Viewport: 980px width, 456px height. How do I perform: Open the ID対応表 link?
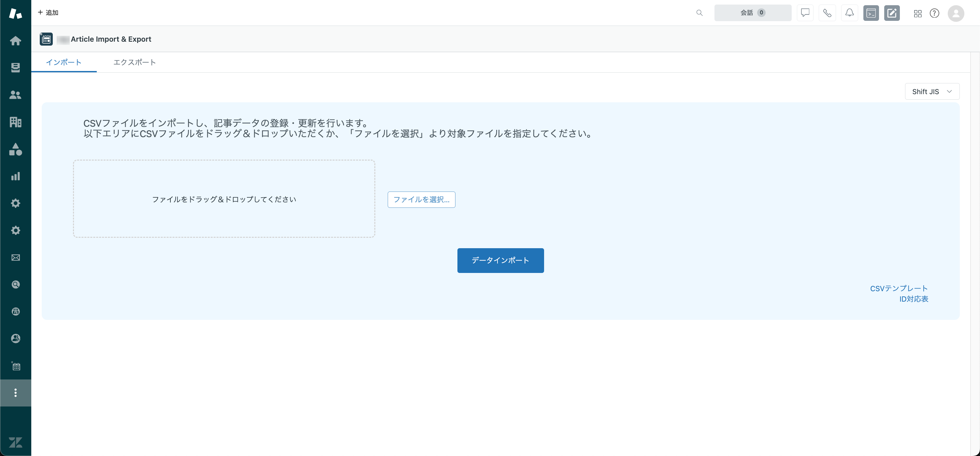click(914, 299)
